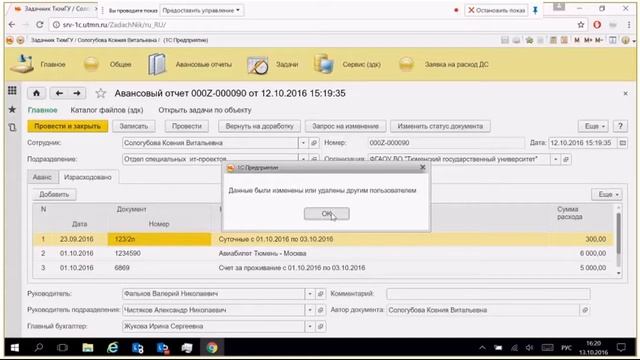
Task: Expand Руководитель подразделения dropdown arrow
Action: pos(310,310)
